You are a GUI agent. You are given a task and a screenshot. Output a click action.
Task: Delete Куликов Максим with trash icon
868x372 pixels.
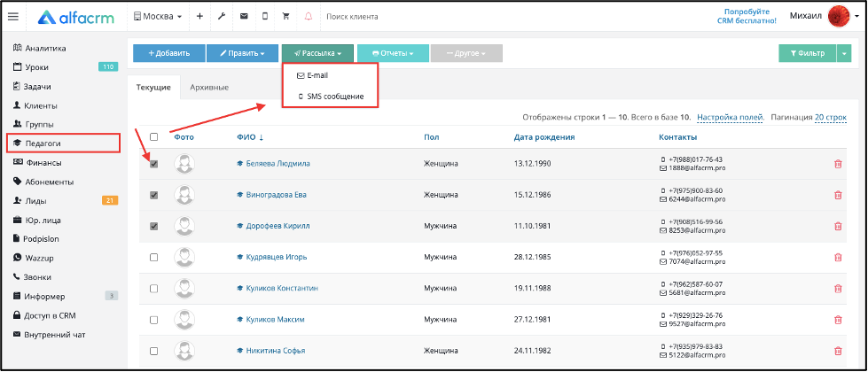point(838,320)
